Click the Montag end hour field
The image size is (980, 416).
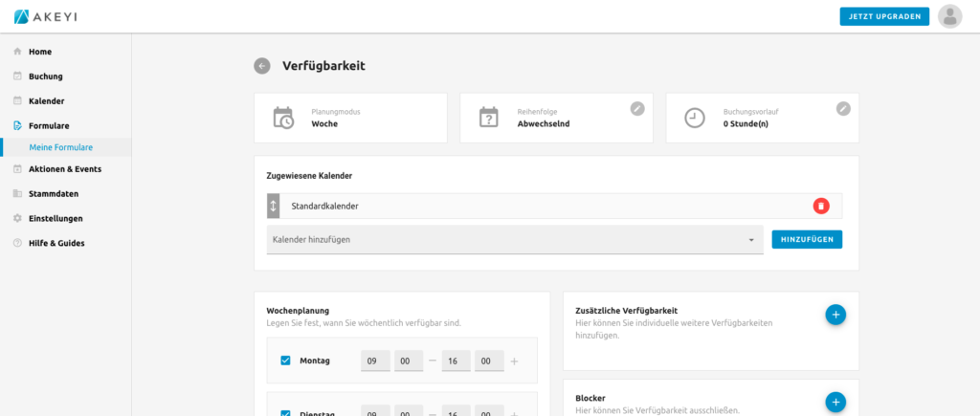pyautogui.click(x=457, y=361)
